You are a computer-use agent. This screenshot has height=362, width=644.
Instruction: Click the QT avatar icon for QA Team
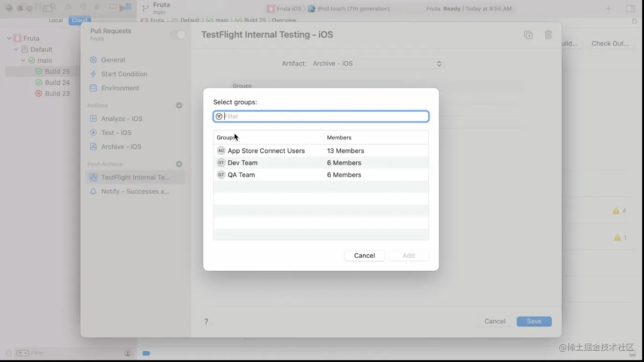221,175
